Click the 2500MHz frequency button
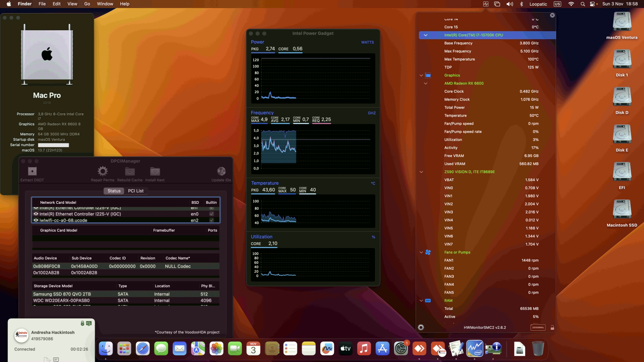 pyautogui.click(x=538, y=327)
